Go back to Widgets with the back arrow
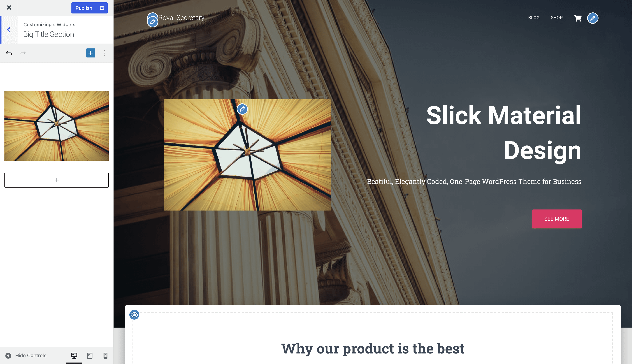 click(x=9, y=30)
